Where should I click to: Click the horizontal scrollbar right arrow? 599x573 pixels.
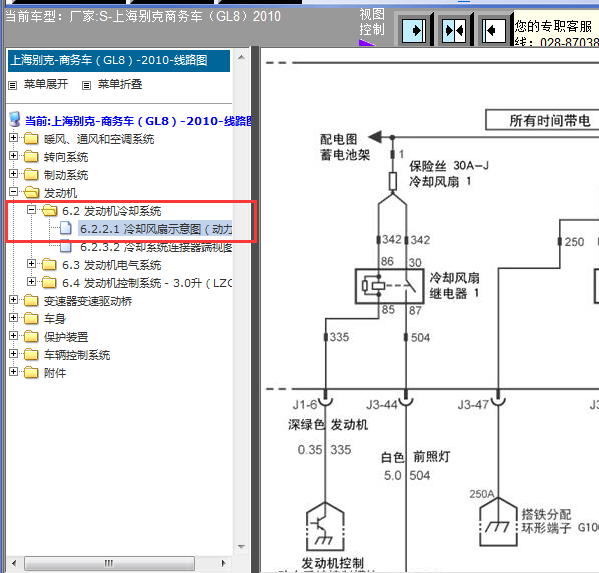[223, 563]
